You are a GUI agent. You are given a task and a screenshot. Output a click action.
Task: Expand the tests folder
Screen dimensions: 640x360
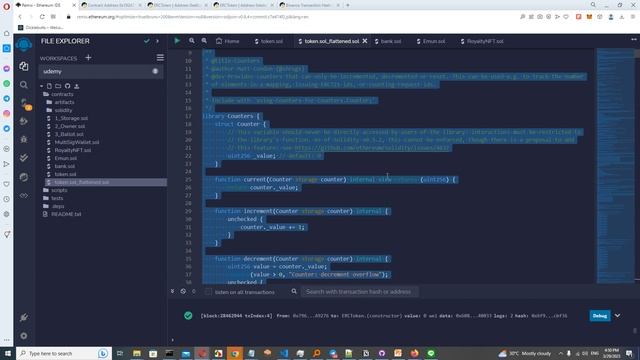tap(57, 198)
